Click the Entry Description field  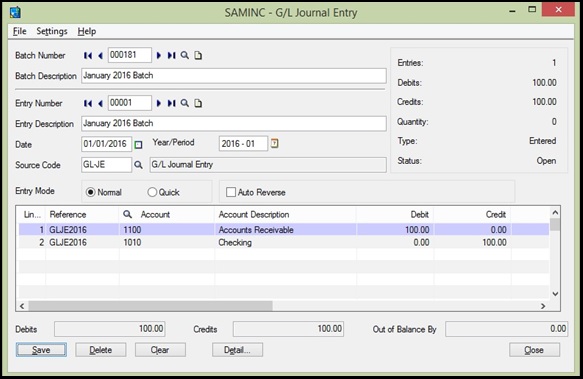coord(234,123)
